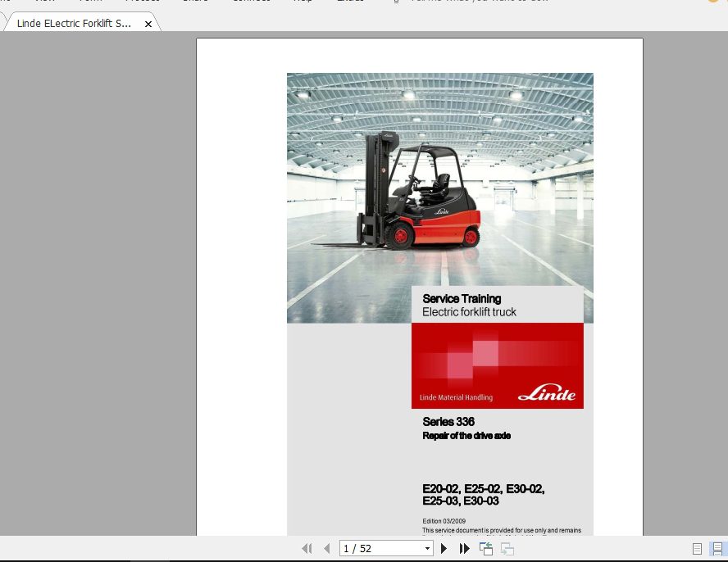
Task: Click the previous view icon
Action: click(x=486, y=549)
